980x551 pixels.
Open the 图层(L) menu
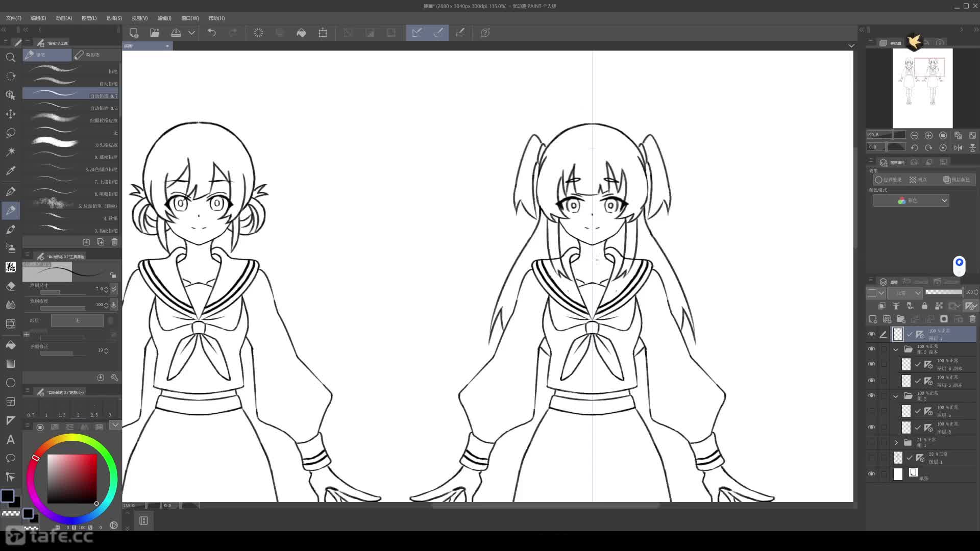click(89, 18)
